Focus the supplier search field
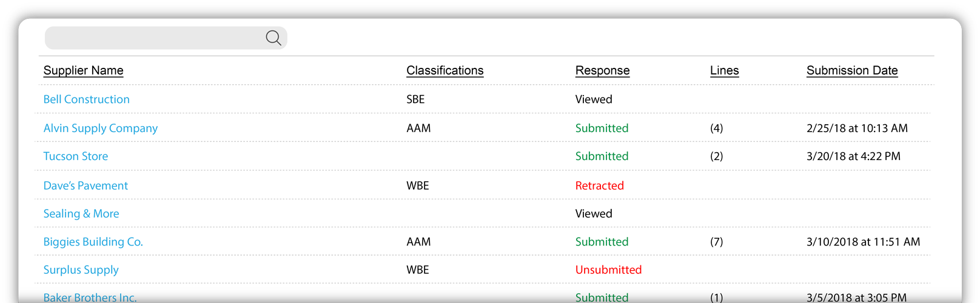 [166, 38]
